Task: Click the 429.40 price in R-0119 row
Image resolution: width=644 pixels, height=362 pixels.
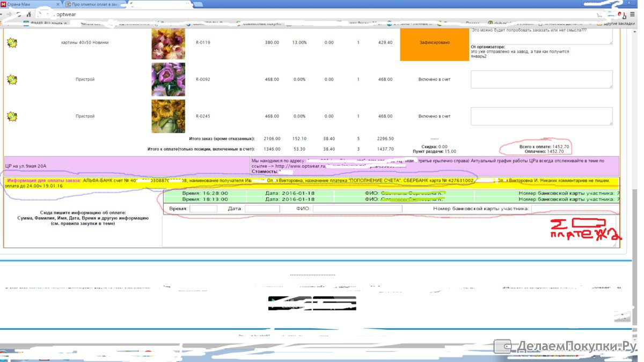Action: 385,42
